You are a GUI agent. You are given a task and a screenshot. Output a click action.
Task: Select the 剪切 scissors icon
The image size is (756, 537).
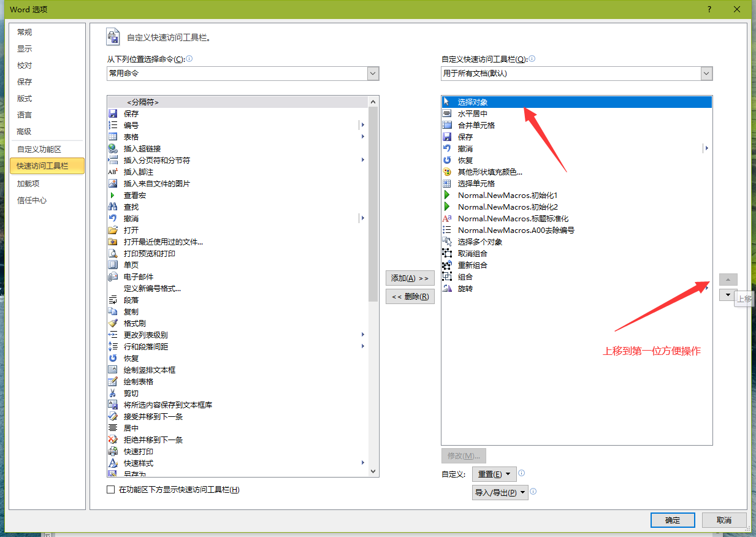(113, 393)
